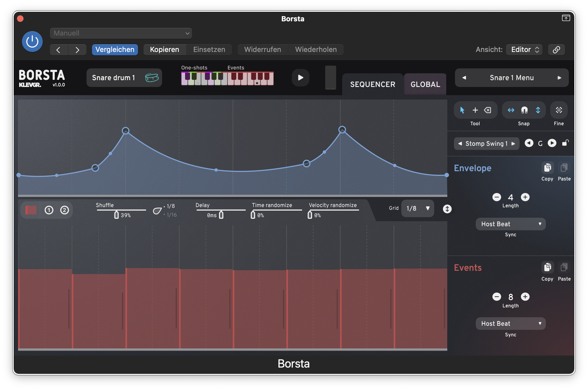Paste into the Envelope
Viewport: 588px width, 390px height.
point(564,168)
